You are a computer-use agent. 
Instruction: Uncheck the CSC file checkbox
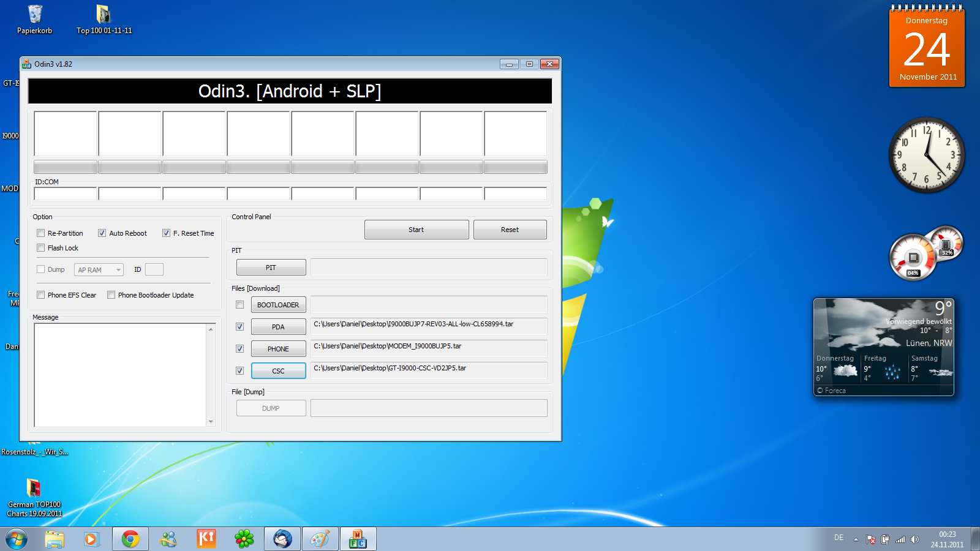[x=240, y=371]
